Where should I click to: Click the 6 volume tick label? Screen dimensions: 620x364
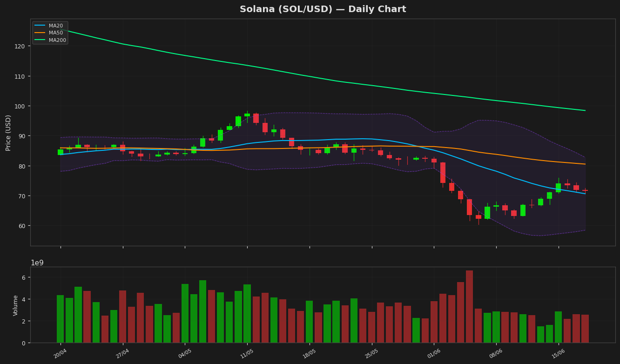[23, 277]
